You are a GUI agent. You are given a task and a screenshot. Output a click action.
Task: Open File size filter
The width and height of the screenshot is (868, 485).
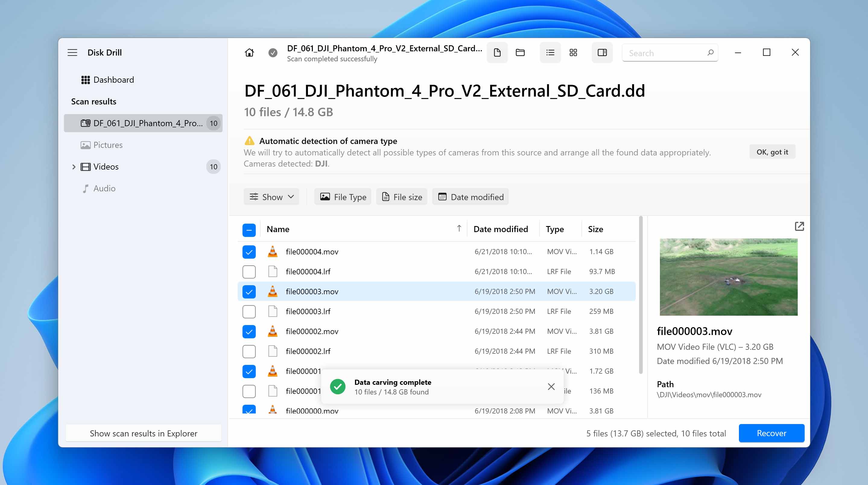pyautogui.click(x=402, y=197)
